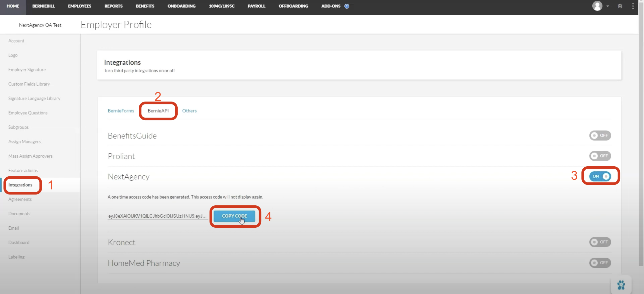Image resolution: width=644 pixels, height=294 pixels.
Task: Enable the Kronect integration switch
Action: 600,242
